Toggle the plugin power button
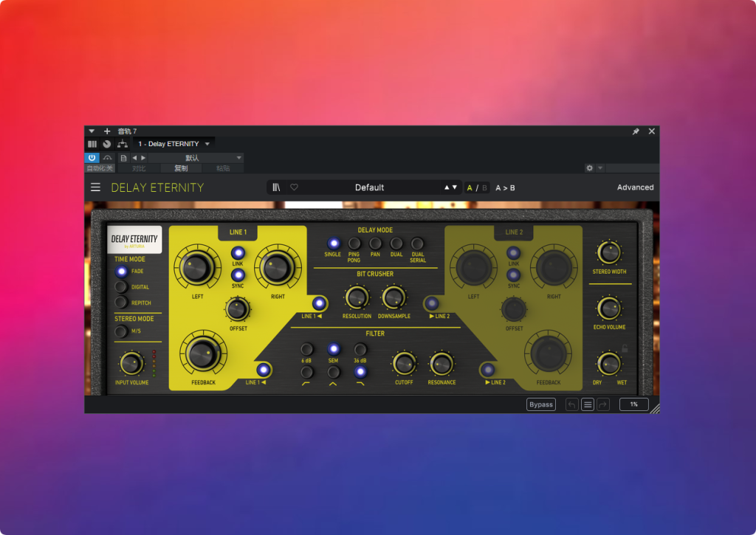The image size is (756, 535). 92,158
